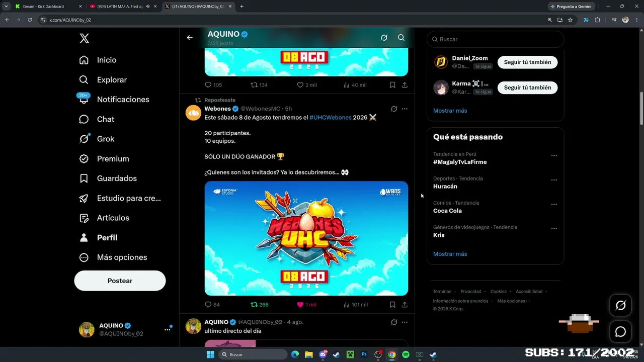644x362 pixels.
Task: Open options for the Huracán trend
Action: [x=554, y=180]
